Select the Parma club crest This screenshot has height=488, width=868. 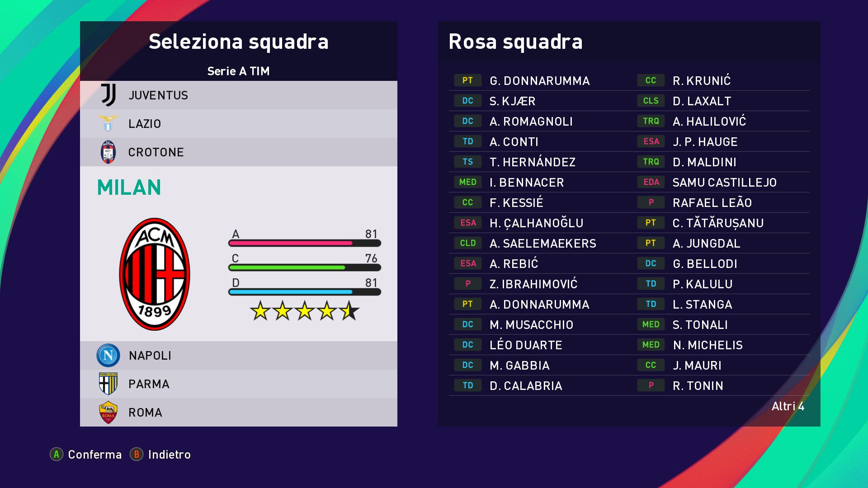click(x=108, y=384)
